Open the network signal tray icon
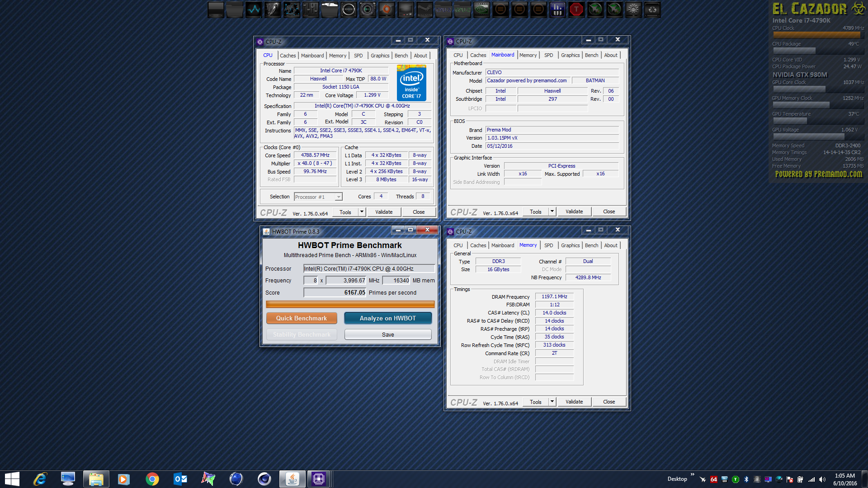 [811, 479]
